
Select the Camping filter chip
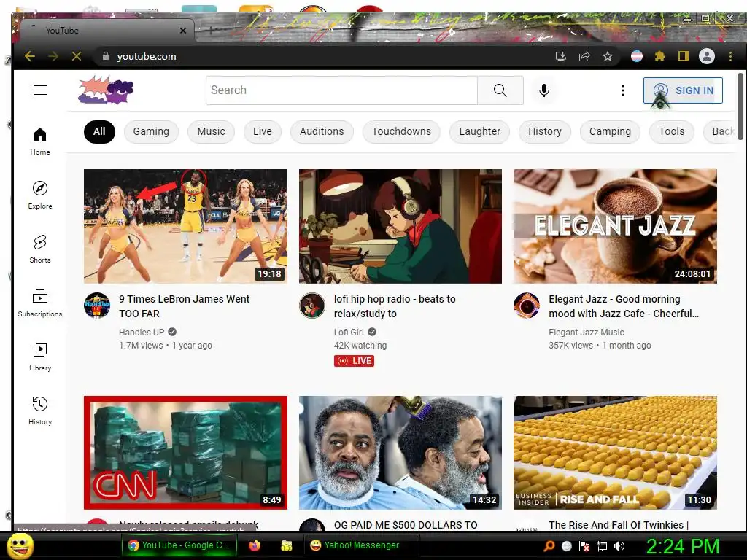(610, 131)
